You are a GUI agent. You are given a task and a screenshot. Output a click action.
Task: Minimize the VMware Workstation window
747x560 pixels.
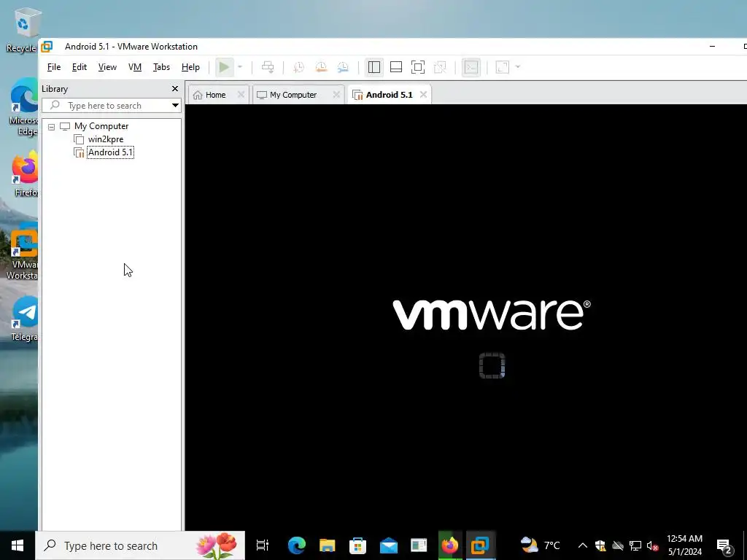pyautogui.click(x=712, y=46)
